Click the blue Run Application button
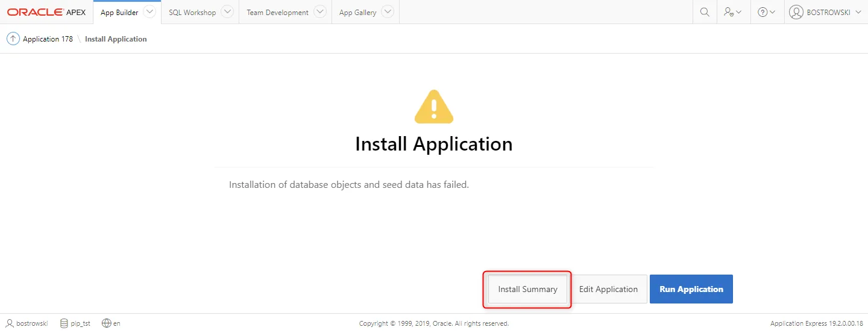Image resolution: width=868 pixels, height=333 pixels. pos(691,289)
